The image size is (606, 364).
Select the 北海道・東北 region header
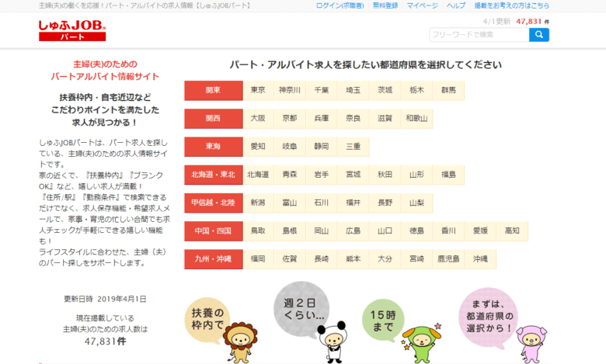coord(214,175)
